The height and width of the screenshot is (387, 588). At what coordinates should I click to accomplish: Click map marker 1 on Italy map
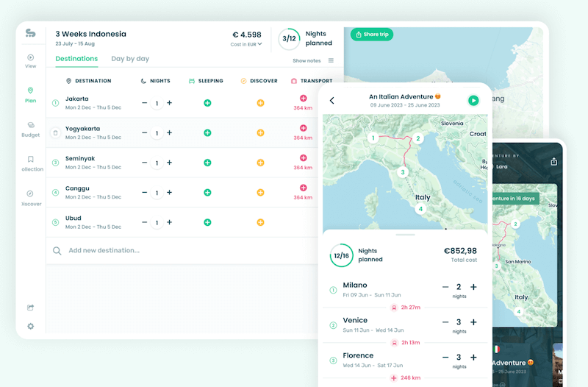(373, 138)
